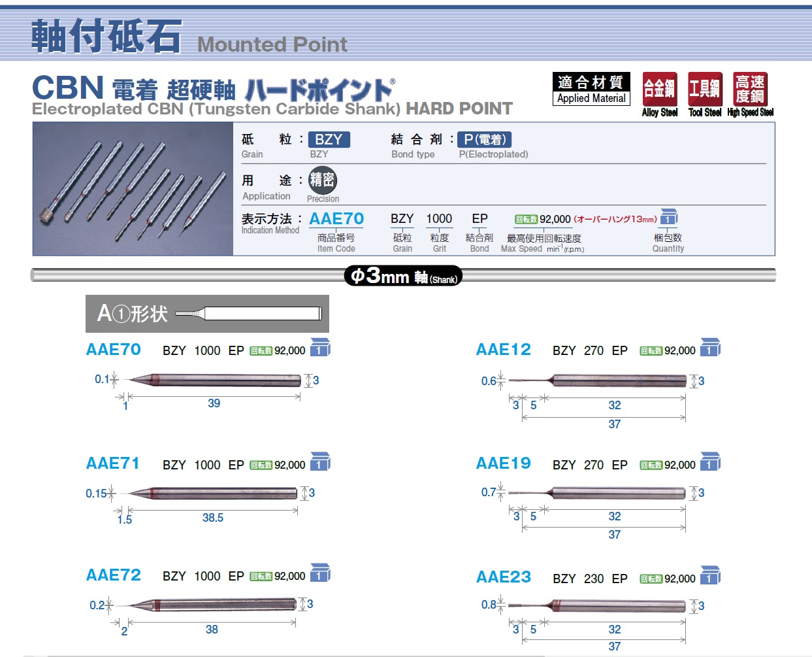812x657 pixels.
Task: Click the quantity box icon beside AAE70
Action: point(319,348)
